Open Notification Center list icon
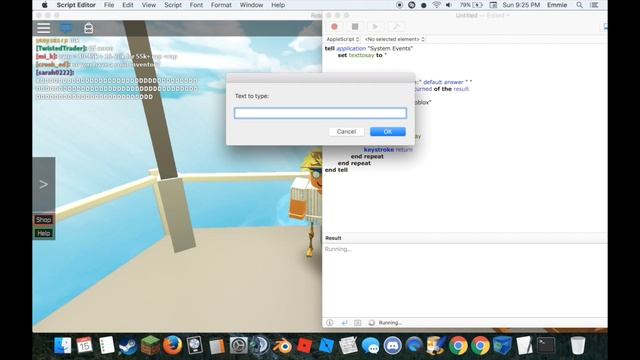The height and width of the screenshot is (360, 640). (594, 5)
